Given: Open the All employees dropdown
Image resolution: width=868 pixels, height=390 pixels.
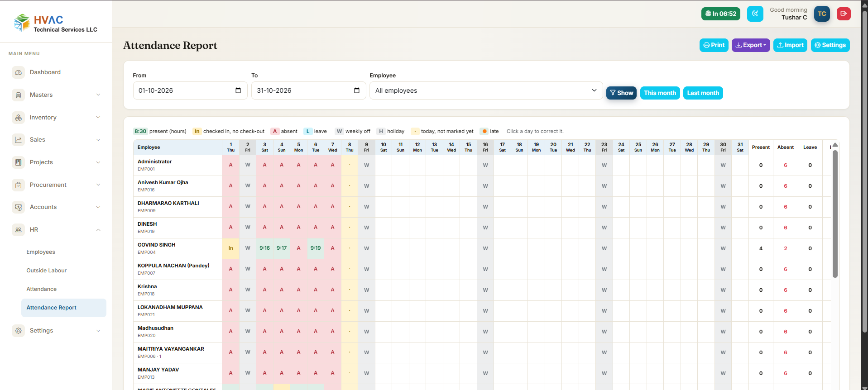Looking at the screenshot, I should [x=486, y=90].
